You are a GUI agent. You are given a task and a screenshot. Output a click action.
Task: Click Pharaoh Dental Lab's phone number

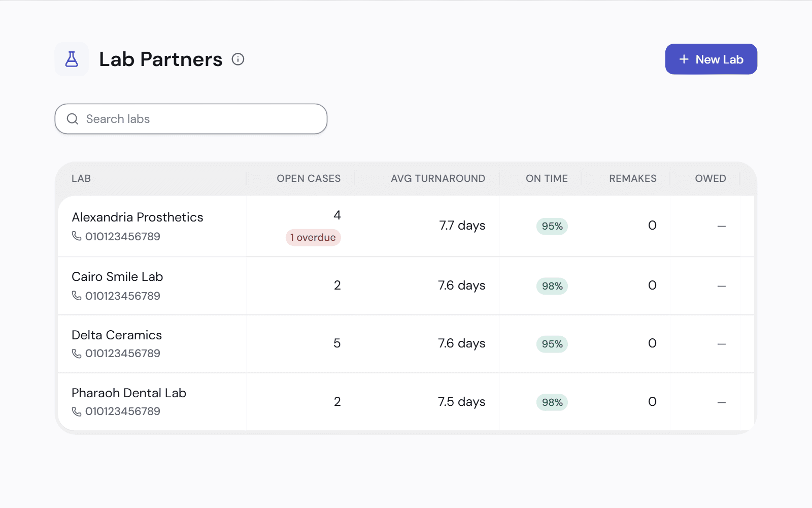click(123, 411)
